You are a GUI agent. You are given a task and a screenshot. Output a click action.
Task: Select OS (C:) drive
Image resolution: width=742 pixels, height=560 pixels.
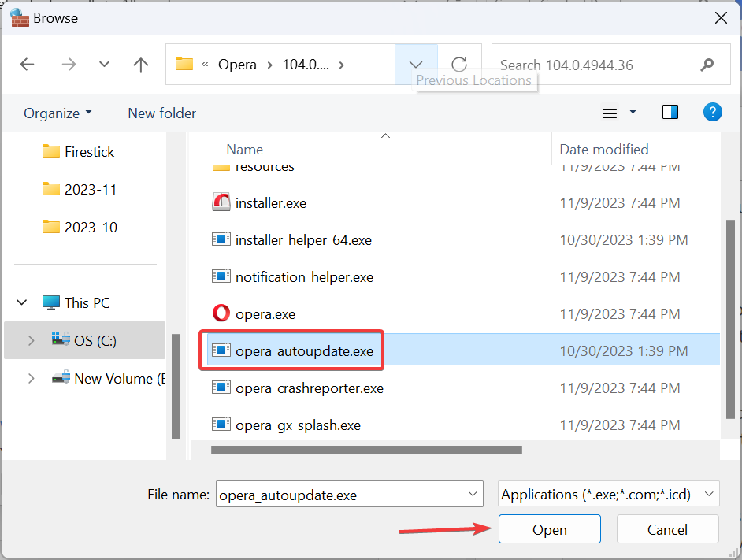tap(84, 340)
